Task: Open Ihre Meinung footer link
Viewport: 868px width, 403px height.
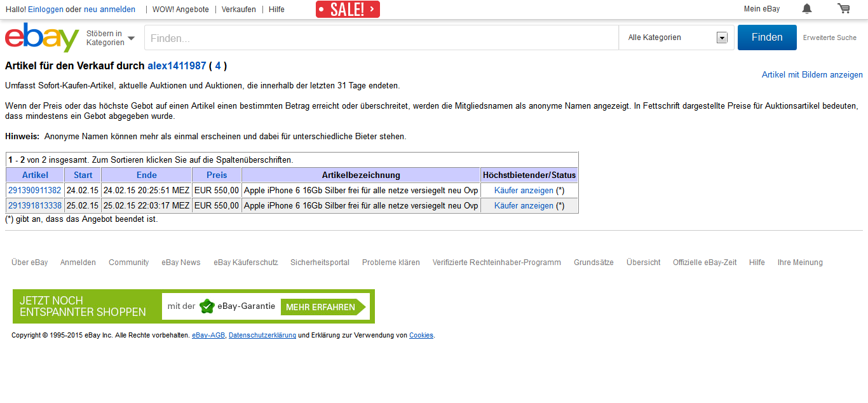Action: (x=800, y=263)
